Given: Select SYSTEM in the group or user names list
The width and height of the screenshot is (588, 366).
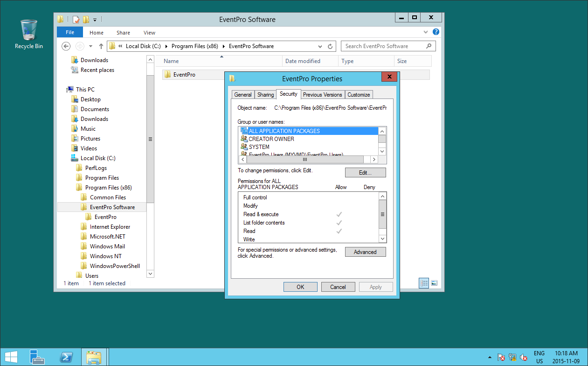Looking at the screenshot, I should coord(259,147).
